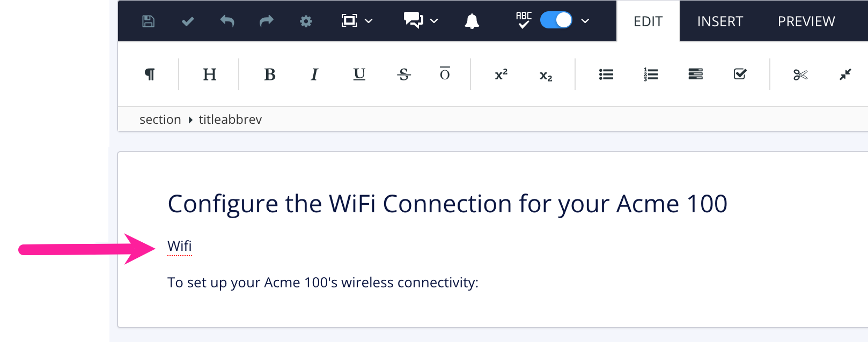Cut the selection with scissors icon
Image resolution: width=868 pixels, height=342 pixels.
799,75
